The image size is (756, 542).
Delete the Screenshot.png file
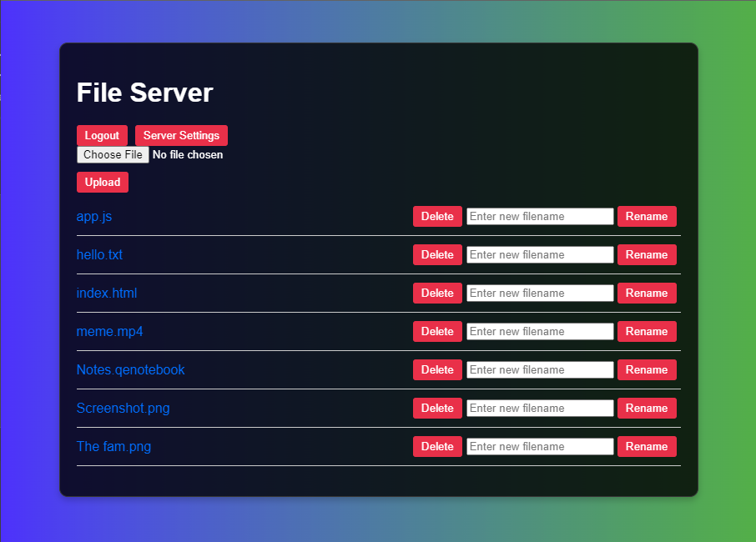[437, 409]
